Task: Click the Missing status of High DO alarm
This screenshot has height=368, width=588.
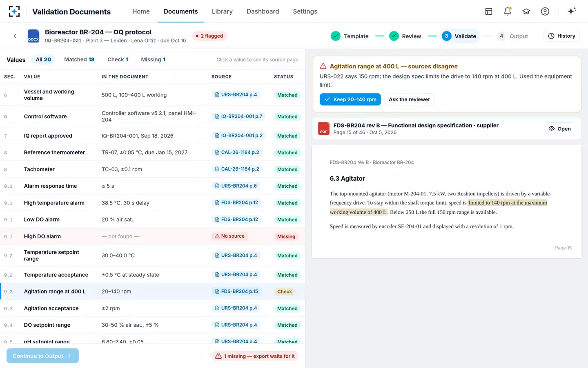Action: pos(286,236)
